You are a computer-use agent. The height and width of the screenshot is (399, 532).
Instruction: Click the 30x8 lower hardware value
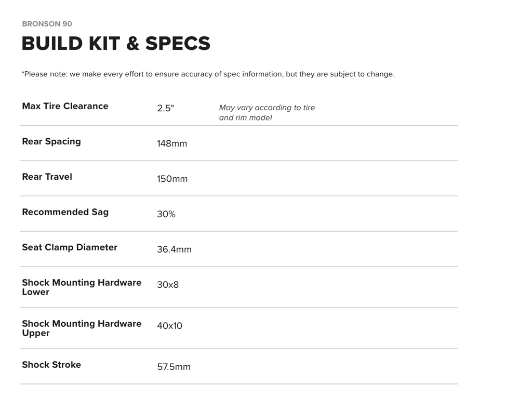click(x=168, y=285)
